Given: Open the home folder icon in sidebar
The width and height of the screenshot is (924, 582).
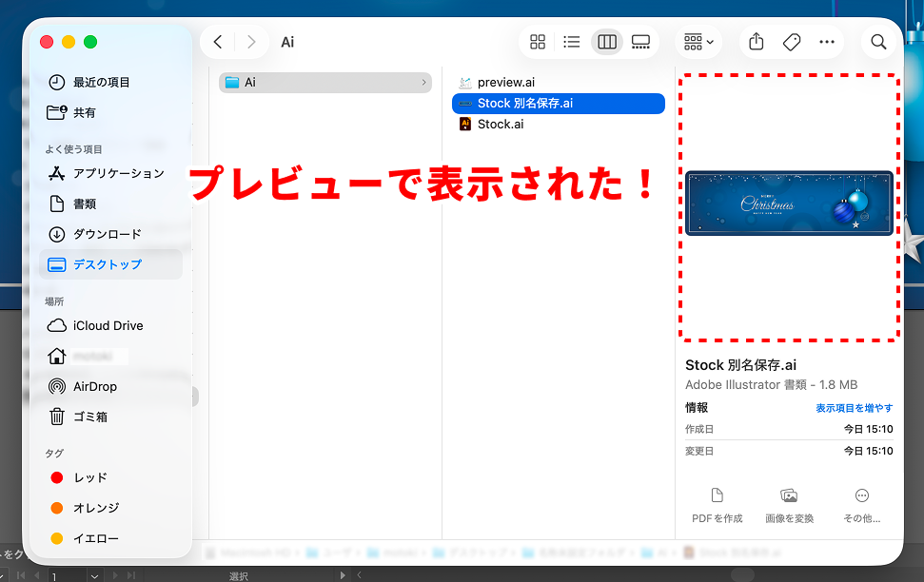Looking at the screenshot, I should 56,356.
